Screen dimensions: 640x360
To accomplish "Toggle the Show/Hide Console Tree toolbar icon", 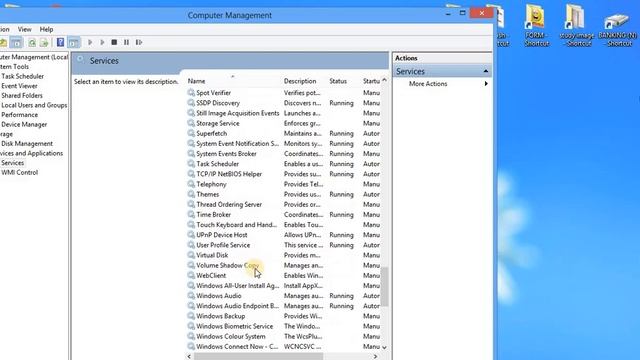I will (x=16, y=42).
